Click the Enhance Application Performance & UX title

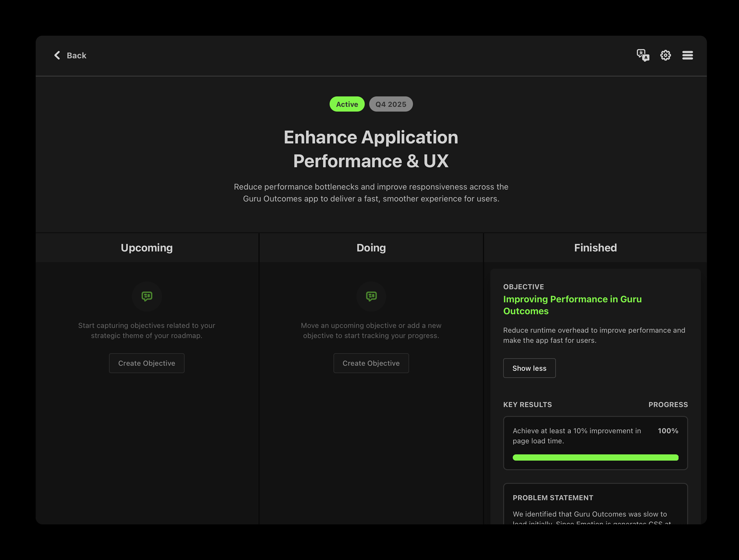[370, 149]
